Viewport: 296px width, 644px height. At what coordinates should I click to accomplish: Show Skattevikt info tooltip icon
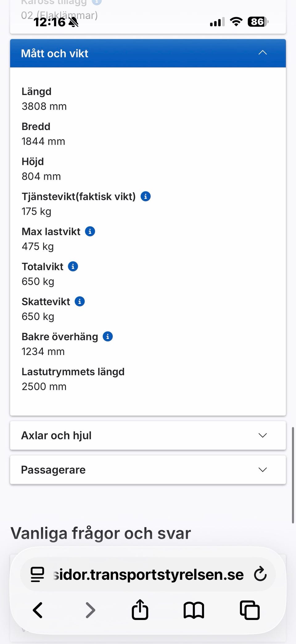(x=80, y=301)
